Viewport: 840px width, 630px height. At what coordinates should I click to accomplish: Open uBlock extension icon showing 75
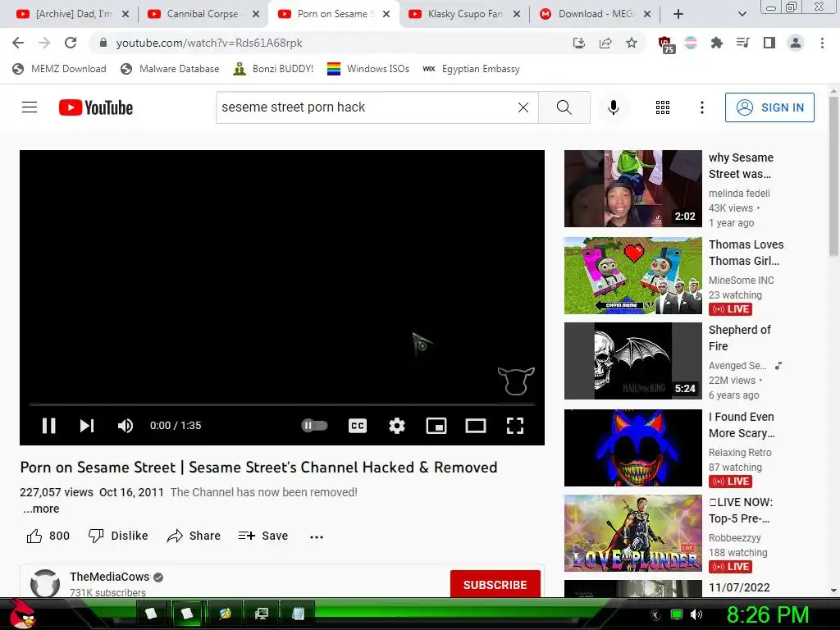click(665, 44)
